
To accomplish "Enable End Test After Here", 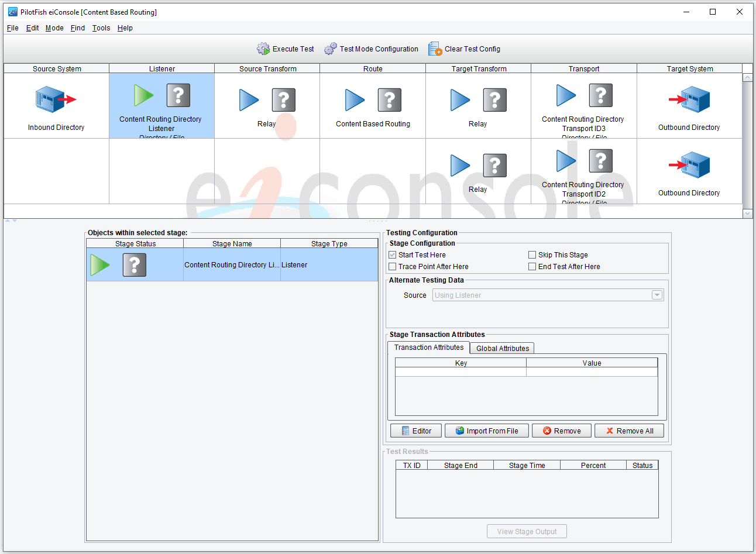I will [x=532, y=267].
